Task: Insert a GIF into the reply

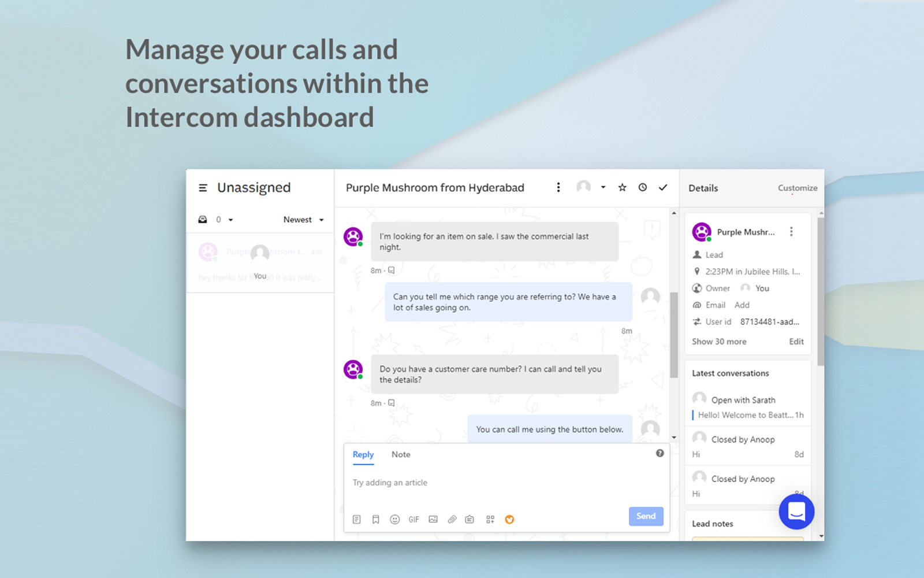Action: pyautogui.click(x=413, y=519)
